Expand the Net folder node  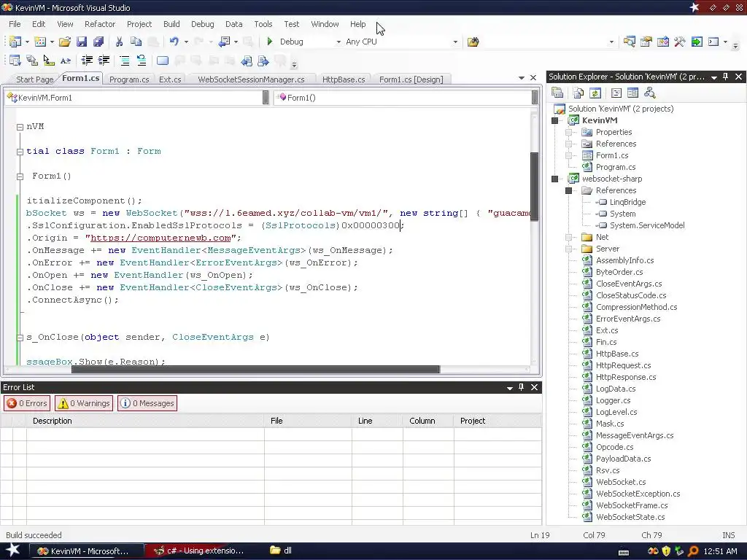[568, 237]
